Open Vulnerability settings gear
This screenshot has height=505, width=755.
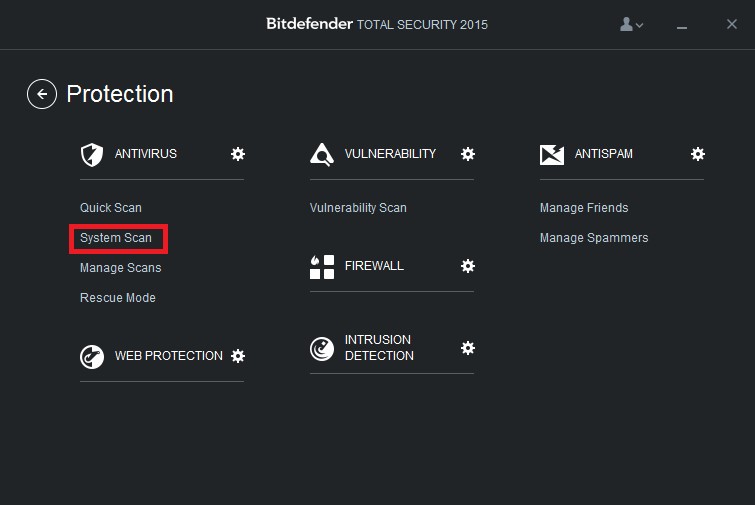click(x=468, y=154)
